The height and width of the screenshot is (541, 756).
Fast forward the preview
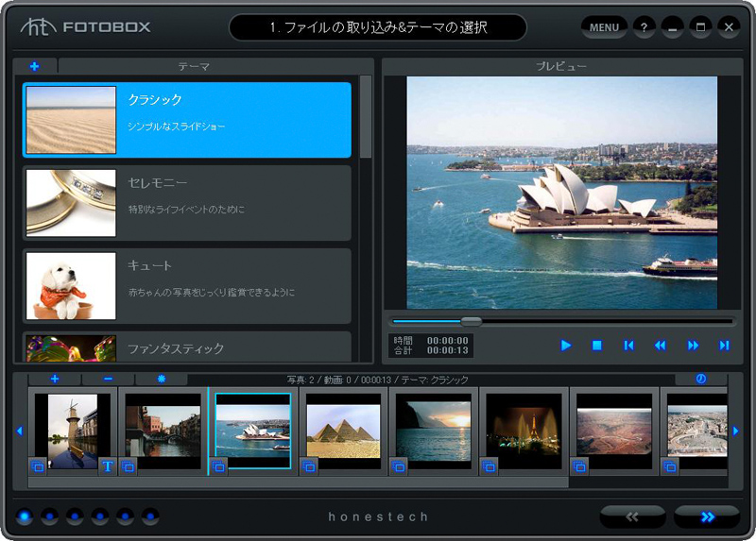pyautogui.click(x=693, y=346)
